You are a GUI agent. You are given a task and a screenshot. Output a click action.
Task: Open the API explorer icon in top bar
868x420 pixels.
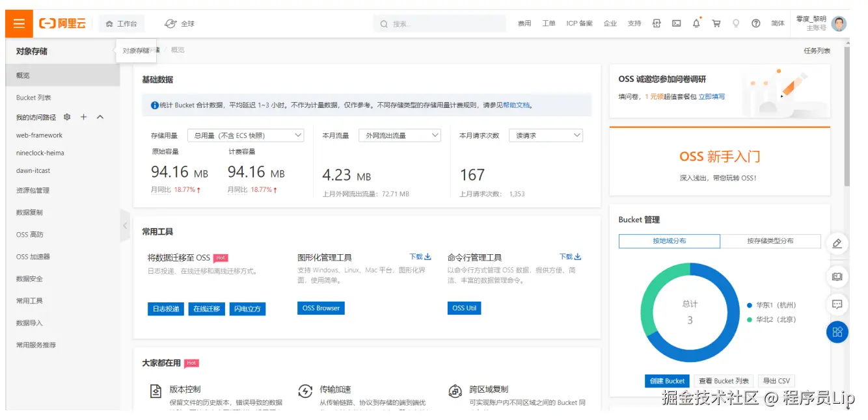tap(657, 23)
